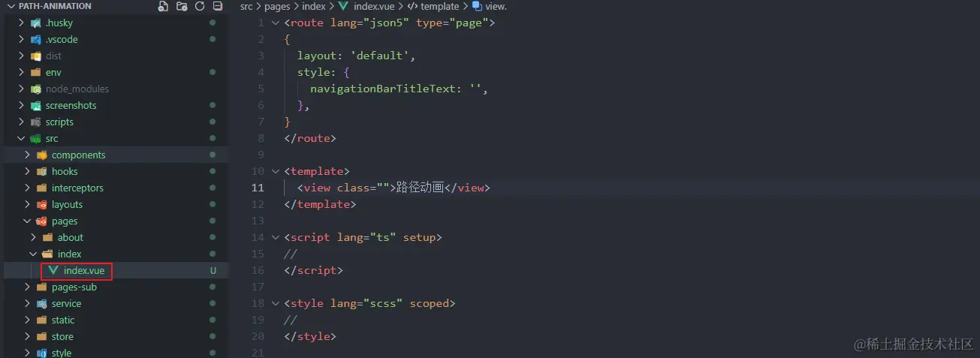Image resolution: width=980 pixels, height=358 pixels.
Task: Click the scripts folder icon
Action: pos(35,122)
